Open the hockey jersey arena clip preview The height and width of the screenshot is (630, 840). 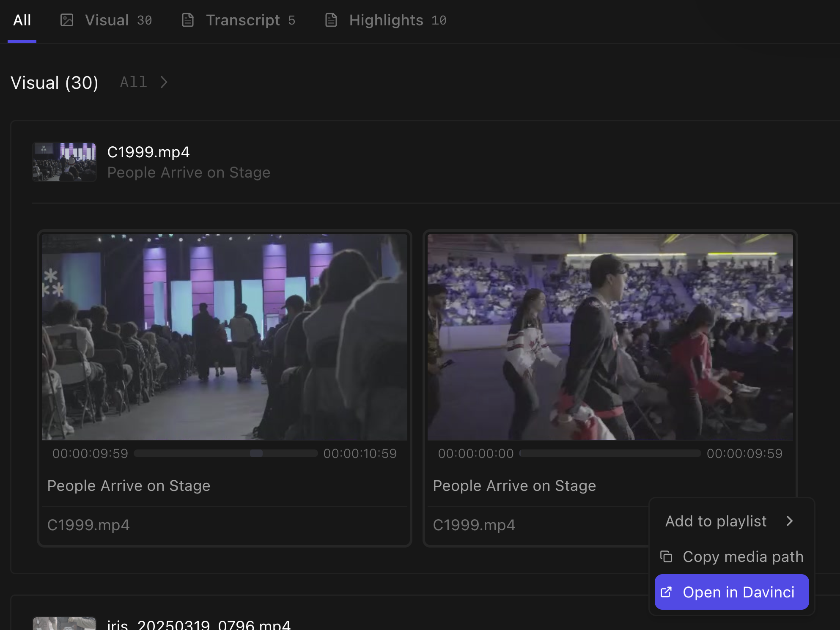pyautogui.click(x=610, y=337)
